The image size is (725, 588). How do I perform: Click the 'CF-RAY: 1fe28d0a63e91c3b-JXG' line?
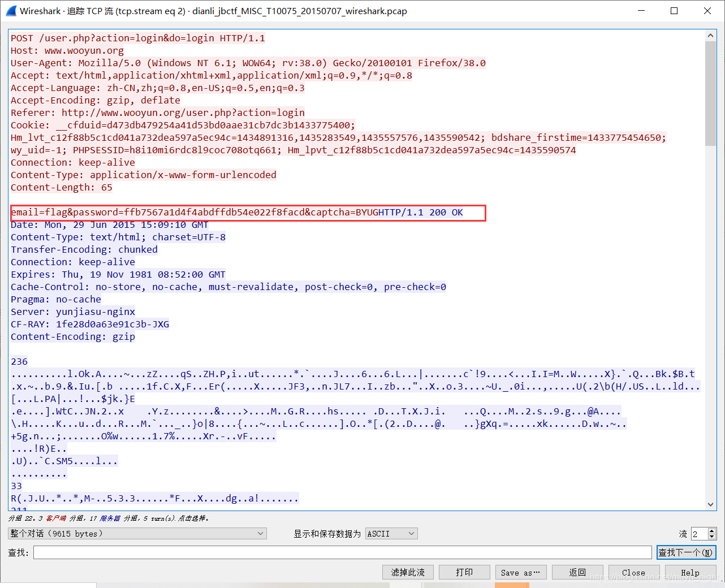tap(90, 324)
